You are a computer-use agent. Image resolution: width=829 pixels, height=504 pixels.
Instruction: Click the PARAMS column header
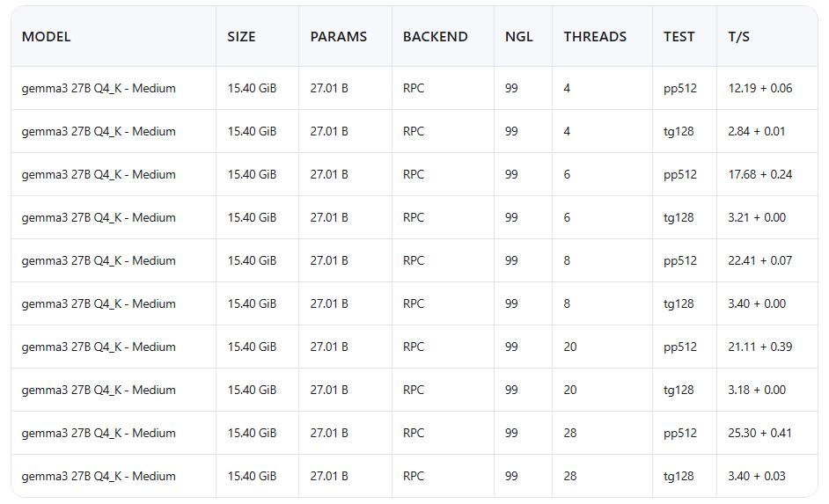[x=339, y=37]
